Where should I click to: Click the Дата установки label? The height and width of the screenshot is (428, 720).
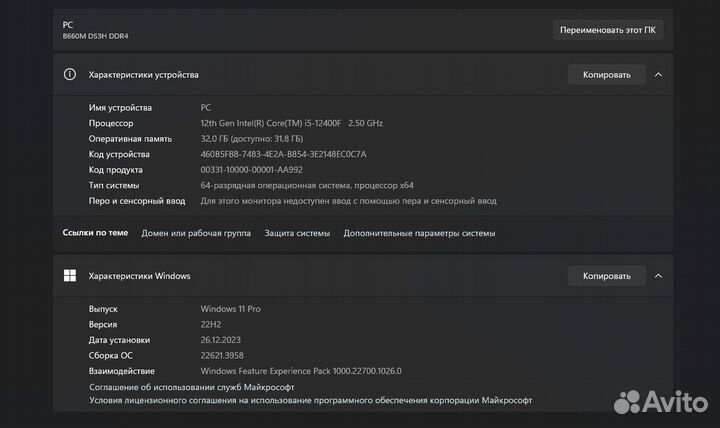coord(119,340)
